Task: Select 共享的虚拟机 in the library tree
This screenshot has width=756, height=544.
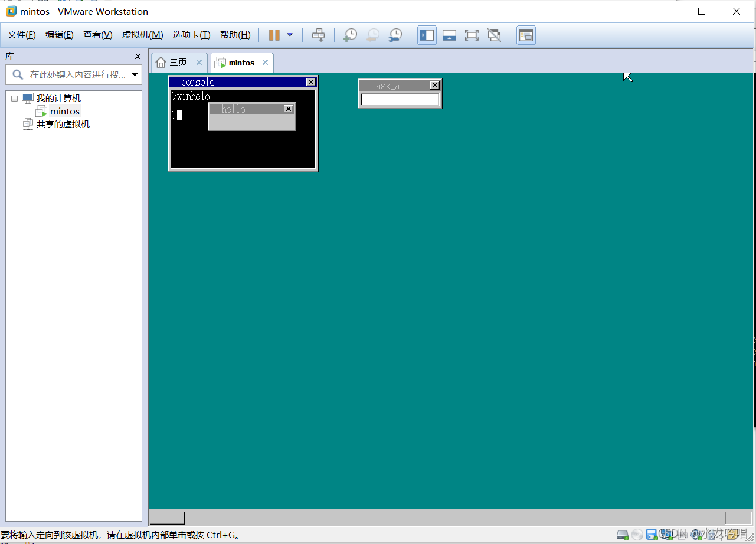Action: [x=63, y=124]
